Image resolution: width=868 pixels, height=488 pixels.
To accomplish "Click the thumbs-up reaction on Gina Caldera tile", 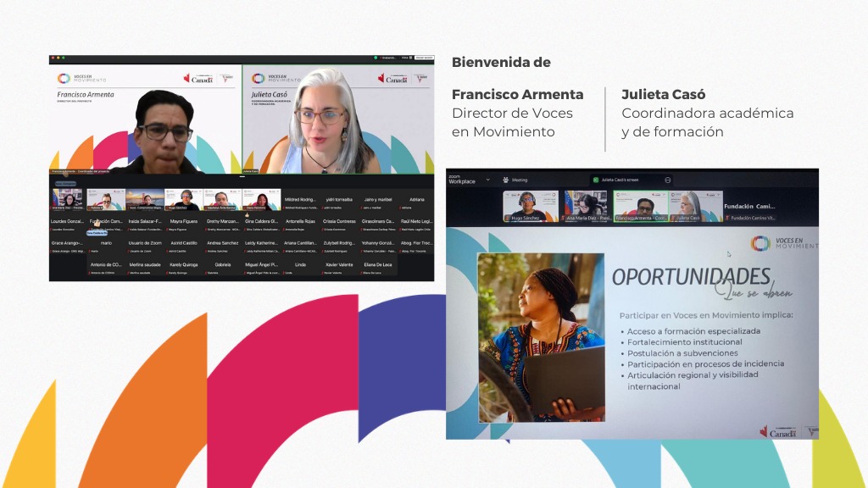I will pos(248,215).
